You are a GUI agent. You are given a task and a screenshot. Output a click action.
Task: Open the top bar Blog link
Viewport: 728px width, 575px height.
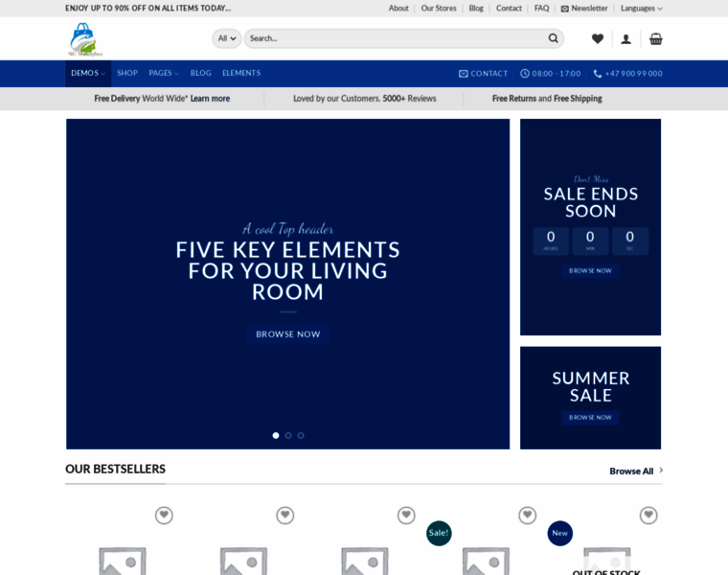tap(476, 9)
